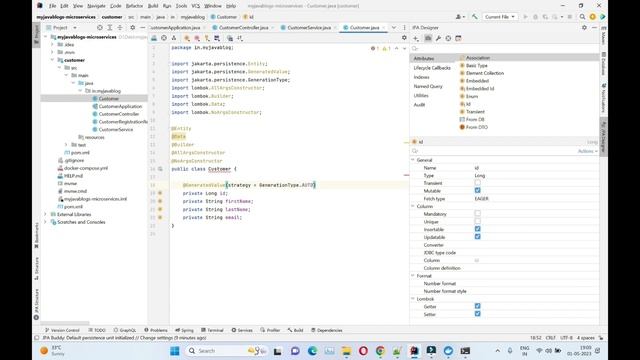Viewport: 640px width, 360px height.
Task: Toggle the Mutable checkbox
Action: click(x=478, y=191)
